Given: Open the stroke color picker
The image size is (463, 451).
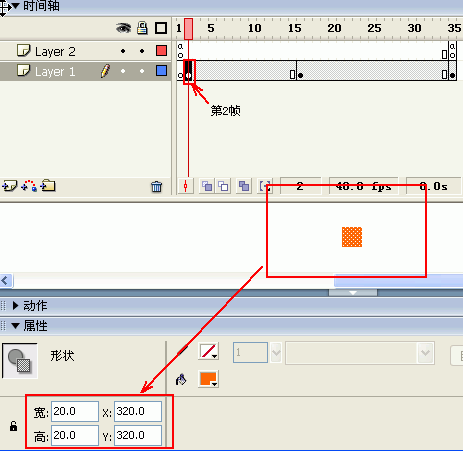Looking at the screenshot, I should (208, 351).
